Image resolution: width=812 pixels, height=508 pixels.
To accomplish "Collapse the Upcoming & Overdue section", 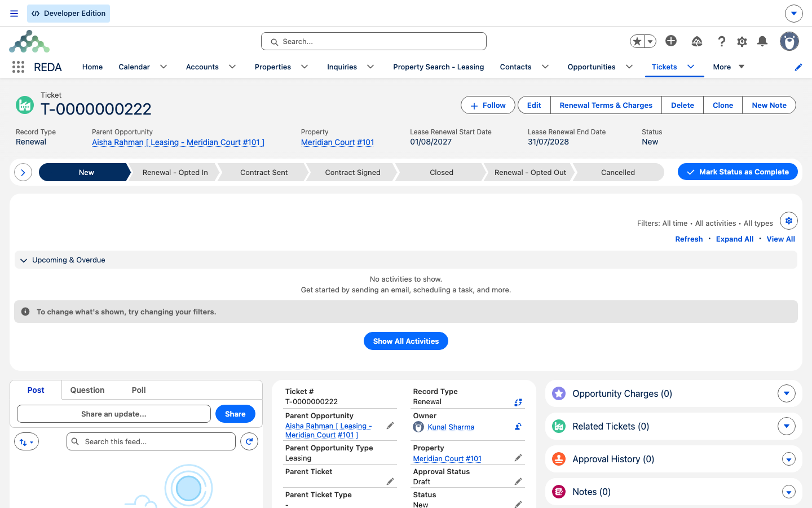I will 24,260.
